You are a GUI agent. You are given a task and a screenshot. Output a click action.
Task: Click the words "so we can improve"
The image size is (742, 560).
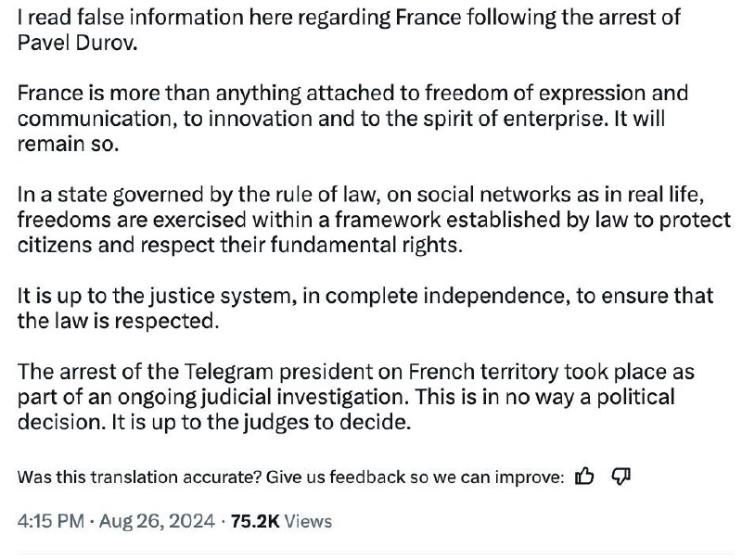tap(501, 478)
